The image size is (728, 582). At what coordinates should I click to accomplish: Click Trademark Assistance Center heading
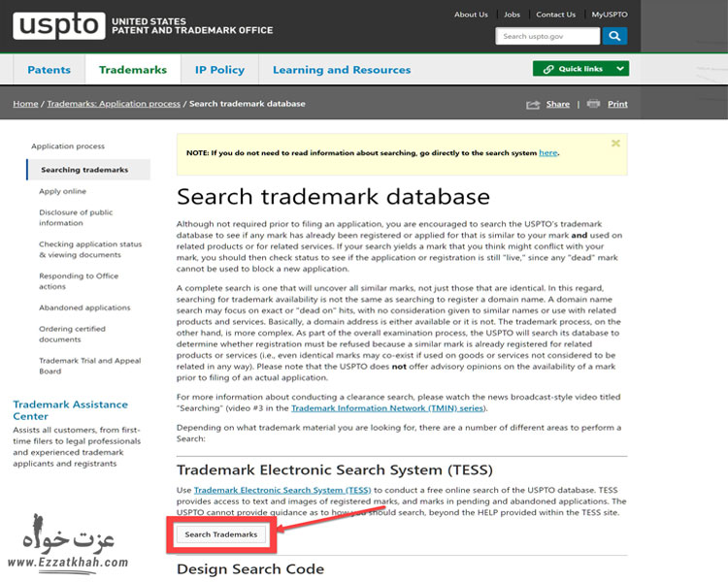coord(70,409)
